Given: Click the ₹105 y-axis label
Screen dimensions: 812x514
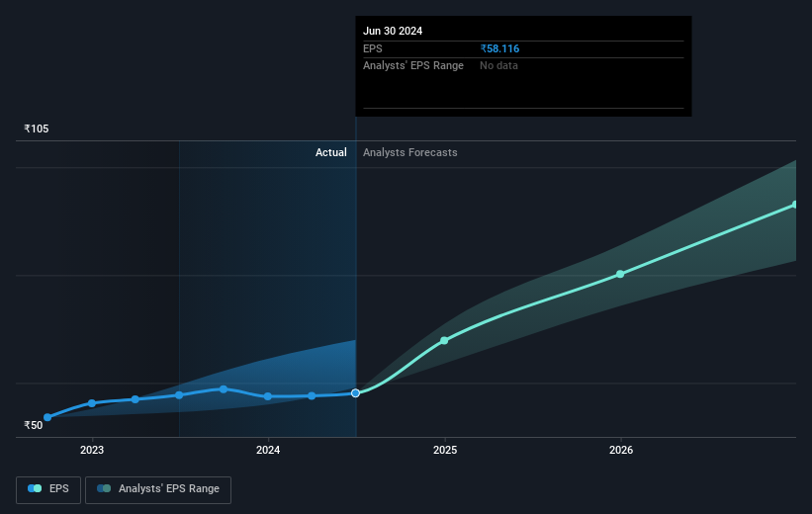Looking at the screenshot, I should pos(37,128).
